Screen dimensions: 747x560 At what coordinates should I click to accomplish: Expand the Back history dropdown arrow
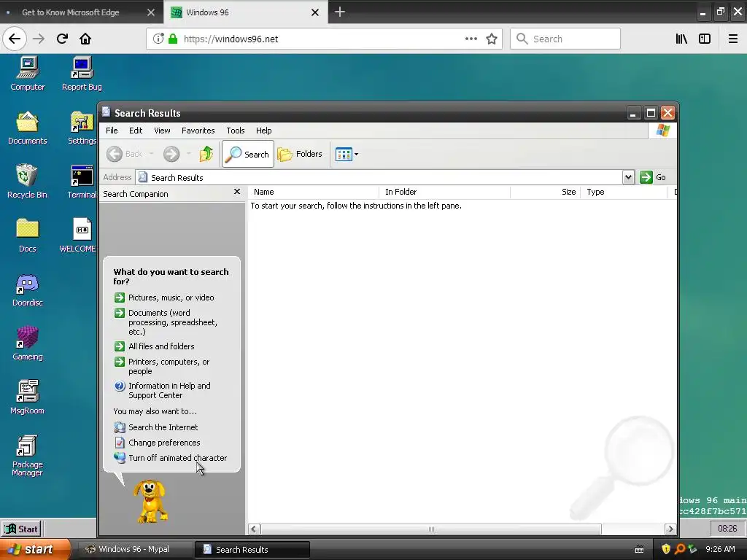click(x=152, y=154)
